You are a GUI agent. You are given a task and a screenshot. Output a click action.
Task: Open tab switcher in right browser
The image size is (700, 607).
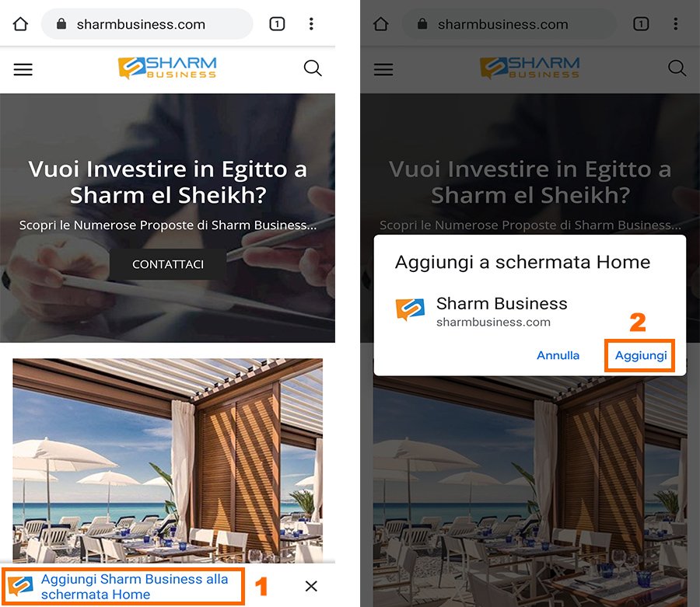coord(641,23)
